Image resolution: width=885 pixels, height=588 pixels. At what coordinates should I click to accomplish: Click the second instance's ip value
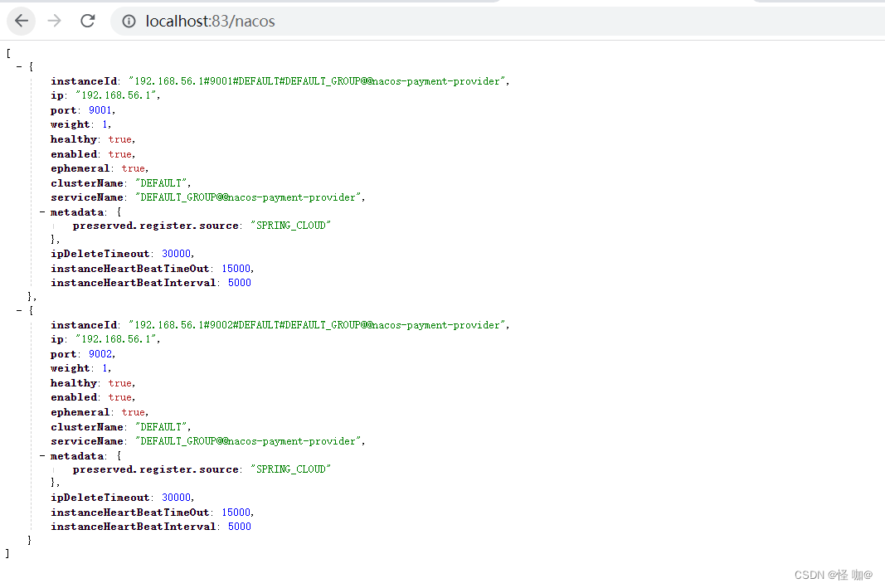117,339
